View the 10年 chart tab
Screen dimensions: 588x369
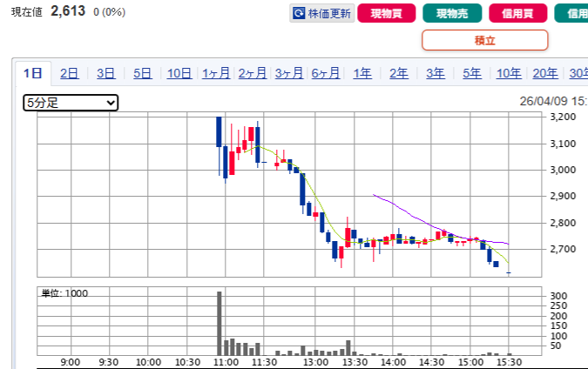[509, 73]
